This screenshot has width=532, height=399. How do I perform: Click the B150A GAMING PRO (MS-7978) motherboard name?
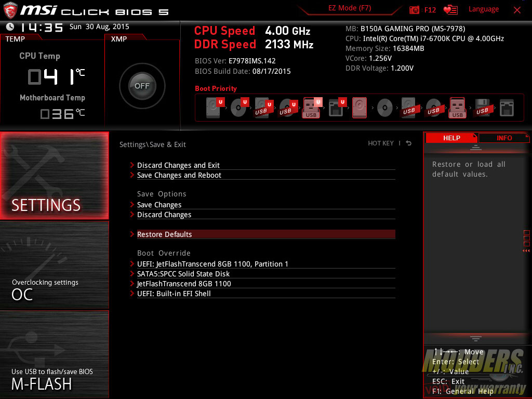click(413, 29)
